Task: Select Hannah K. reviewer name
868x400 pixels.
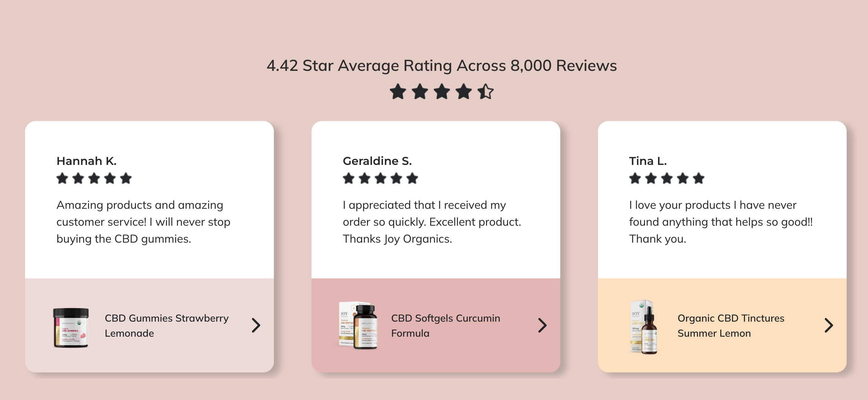Action: click(86, 161)
